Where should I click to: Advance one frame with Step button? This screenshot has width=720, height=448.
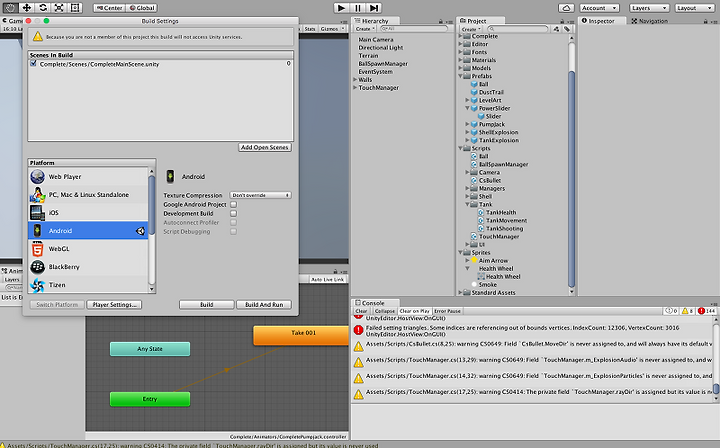(374, 8)
